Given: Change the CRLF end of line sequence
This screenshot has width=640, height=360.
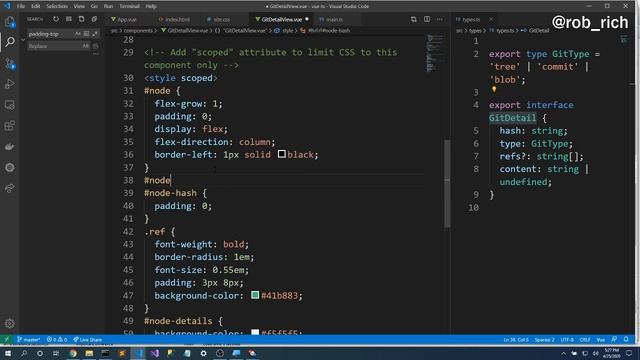Looking at the screenshot, I should [x=585, y=340].
